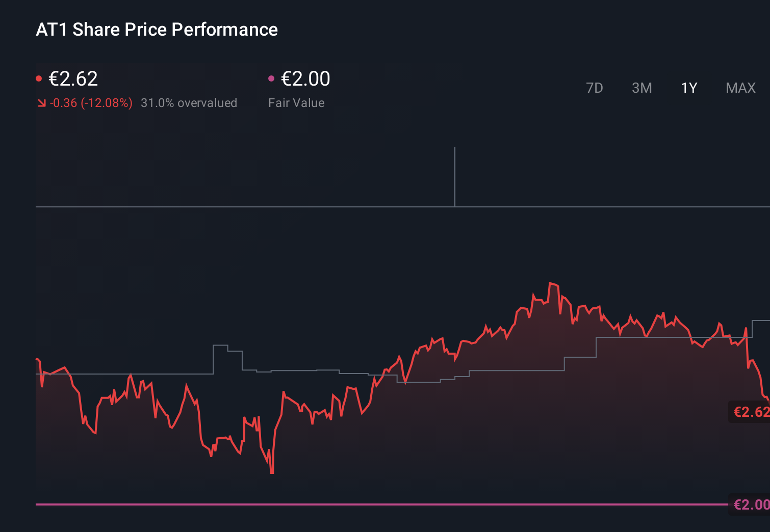770x532 pixels.
Task: Click the €2.00 fair value figure
Action: point(305,78)
